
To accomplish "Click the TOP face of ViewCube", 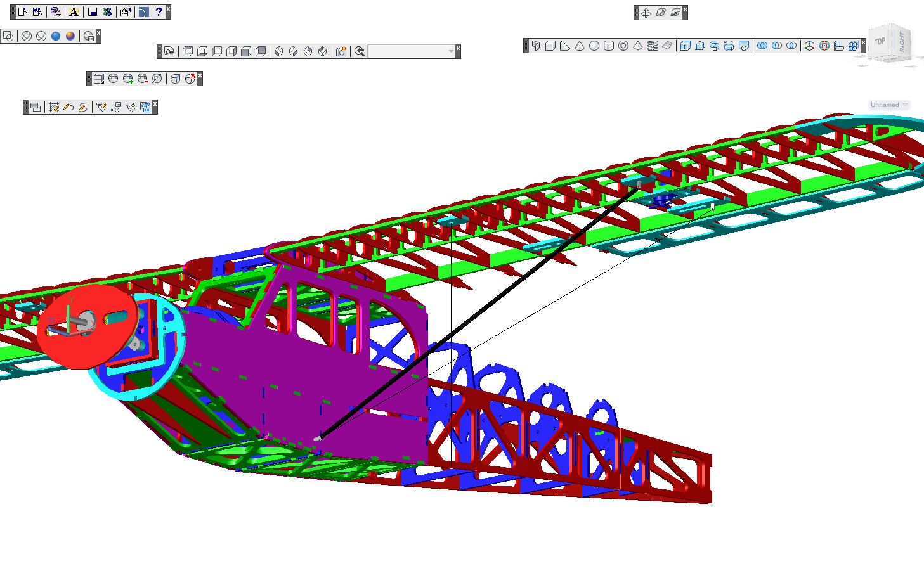I will coord(880,42).
